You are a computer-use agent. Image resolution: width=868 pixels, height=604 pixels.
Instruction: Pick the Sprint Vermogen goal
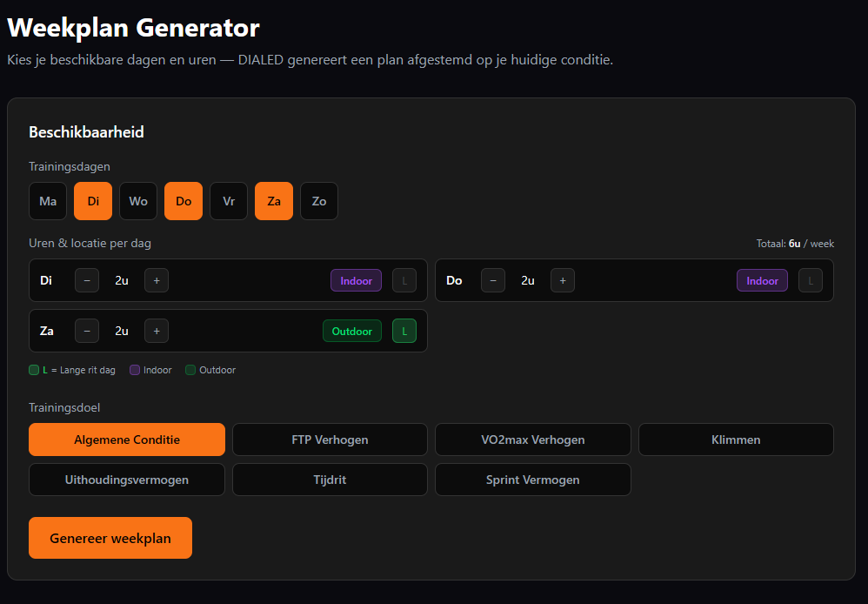[x=532, y=480]
